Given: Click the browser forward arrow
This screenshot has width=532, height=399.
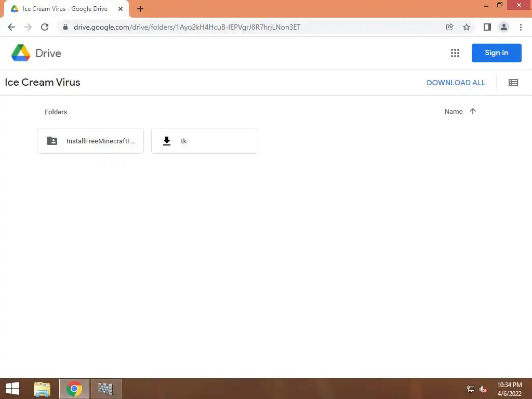Looking at the screenshot, I should click(x=28, y=27).
